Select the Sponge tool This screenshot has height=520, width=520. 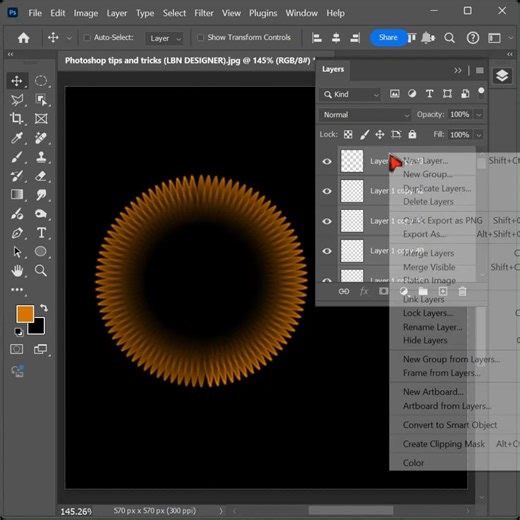click(x=41, y=214)
